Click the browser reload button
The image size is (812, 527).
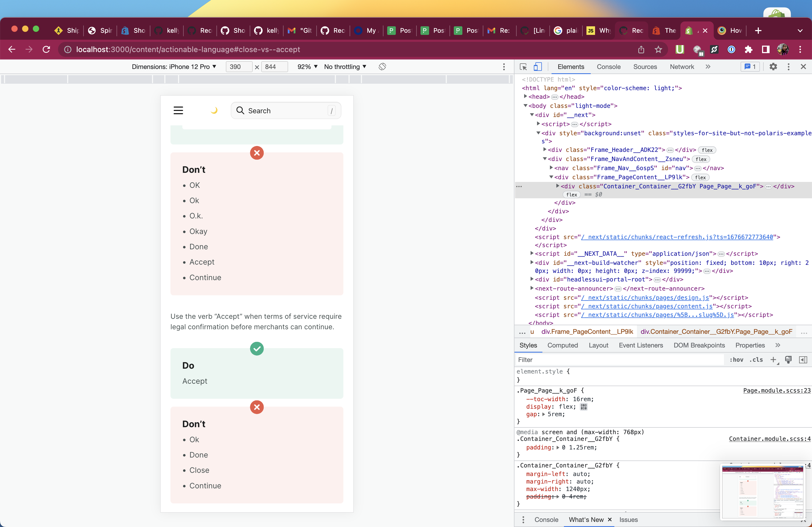46,50
